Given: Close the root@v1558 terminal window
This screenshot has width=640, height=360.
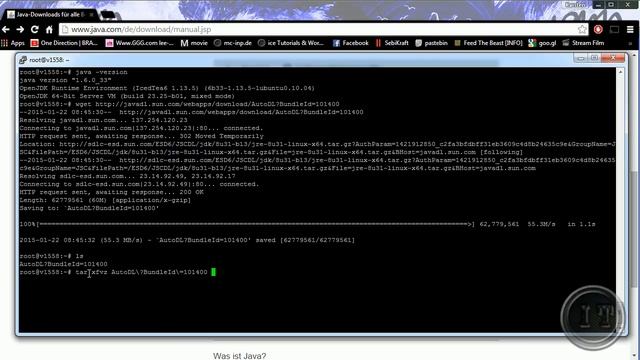Looking at the screenshot, I should 613,58.
